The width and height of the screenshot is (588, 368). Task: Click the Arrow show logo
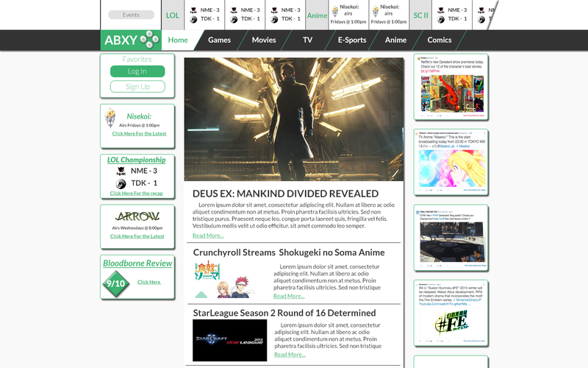137,216
